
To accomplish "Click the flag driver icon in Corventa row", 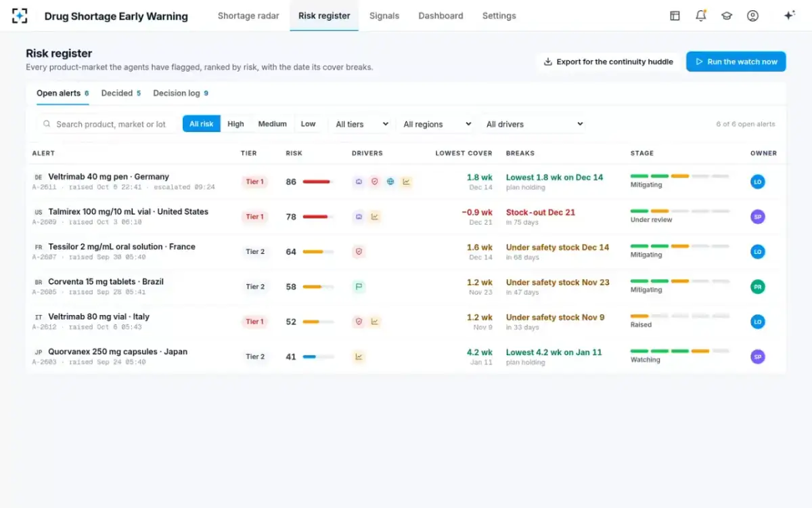I will click(x=359, y=287).
